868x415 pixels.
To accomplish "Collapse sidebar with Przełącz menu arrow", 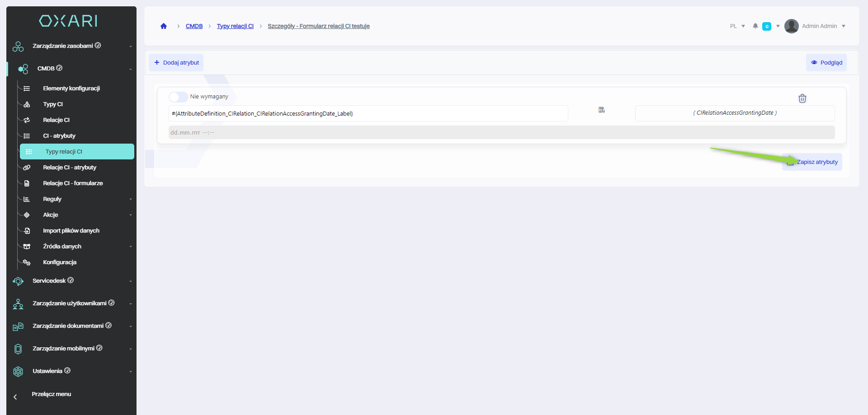I will [15, 397].
